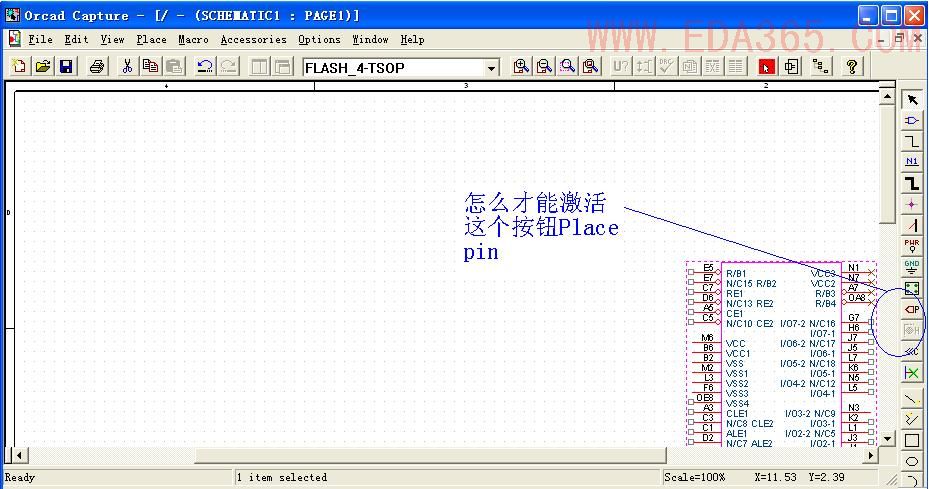Pick the Place Wire tool
929x489 pixels.
(x=912, y=142)
